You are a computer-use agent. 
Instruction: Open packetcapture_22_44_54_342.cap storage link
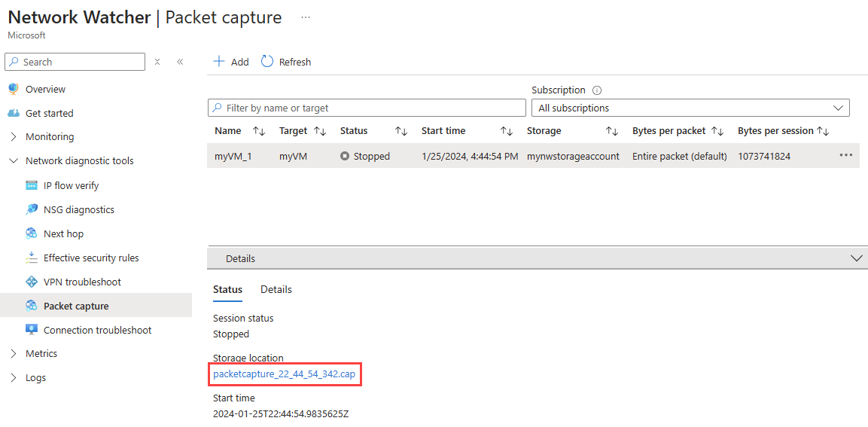coord(284,374)
